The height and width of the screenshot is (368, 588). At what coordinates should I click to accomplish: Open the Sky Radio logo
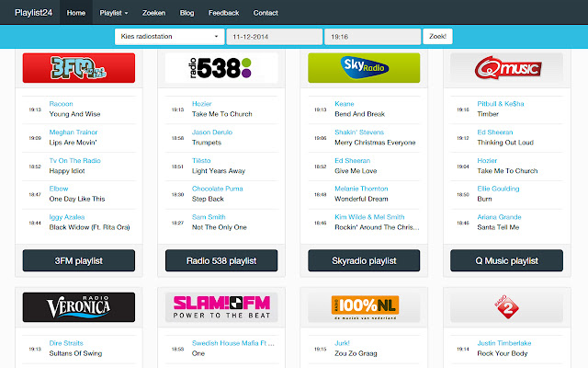(364, 68)
